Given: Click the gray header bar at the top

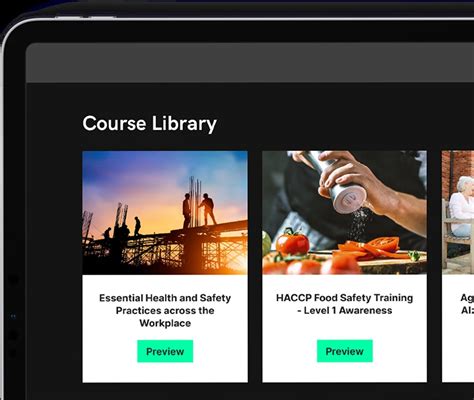Looking at the screenshot, I should coord(250,63).
